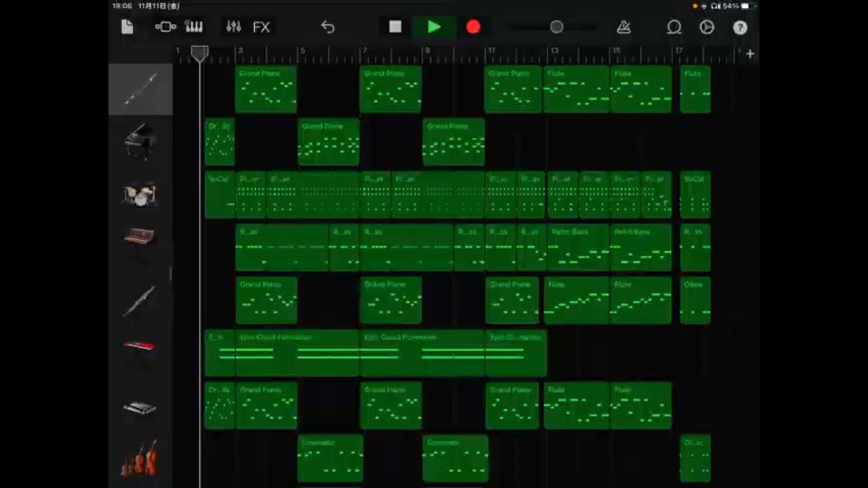Image resolution: width=868 pixels, height=488 pixels.
Task: Select fifth-track Flute region at bar 15
Action: click(641, 300)
